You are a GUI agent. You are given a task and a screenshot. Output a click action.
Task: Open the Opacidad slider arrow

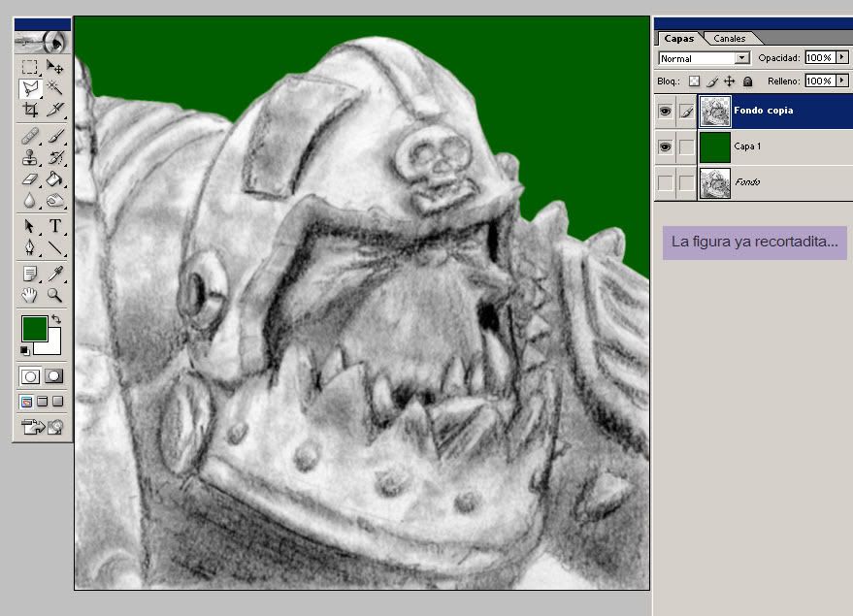tap(842, 57)
